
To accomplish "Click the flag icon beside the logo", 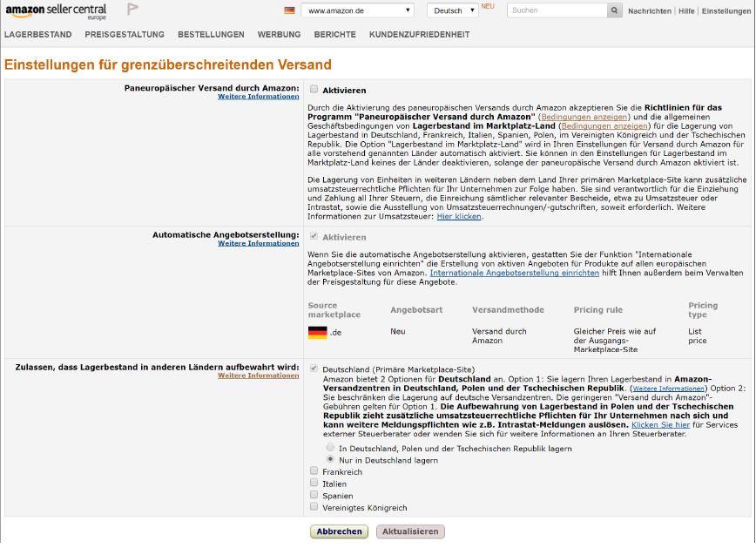I will coord(132,10).
